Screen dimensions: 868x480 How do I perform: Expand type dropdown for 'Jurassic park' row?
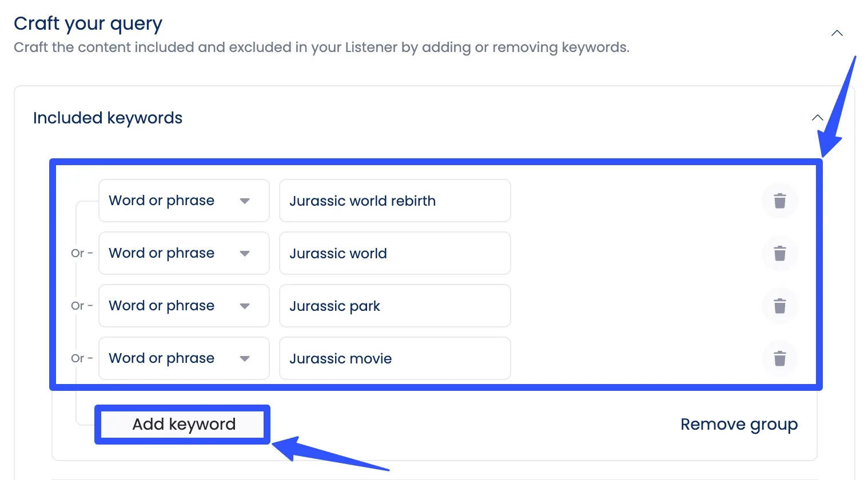click(184, 306)
